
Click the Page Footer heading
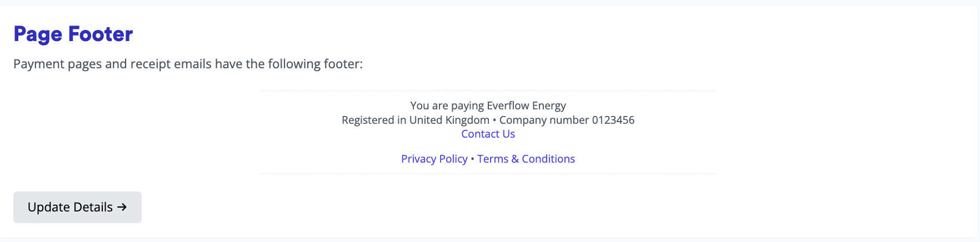pos(73,34)
